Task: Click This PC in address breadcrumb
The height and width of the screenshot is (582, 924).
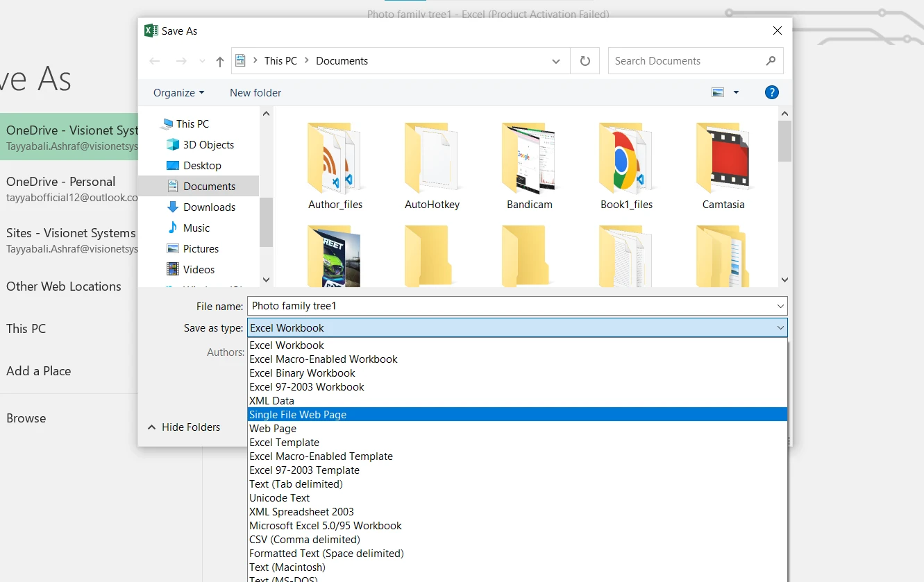Action: 280,61
